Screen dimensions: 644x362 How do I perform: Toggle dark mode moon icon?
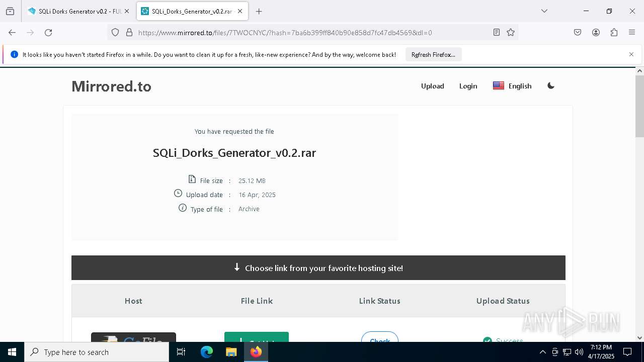pos(551,86)
